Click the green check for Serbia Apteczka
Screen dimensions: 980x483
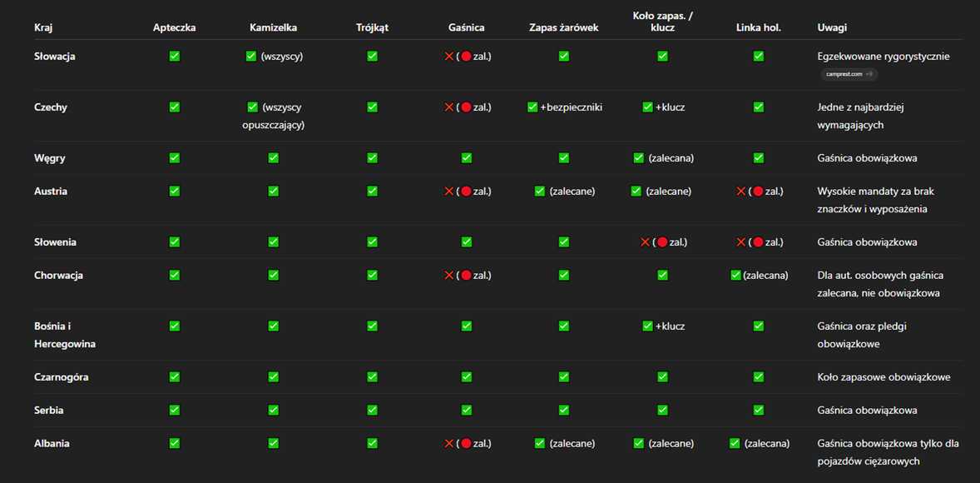175,411
